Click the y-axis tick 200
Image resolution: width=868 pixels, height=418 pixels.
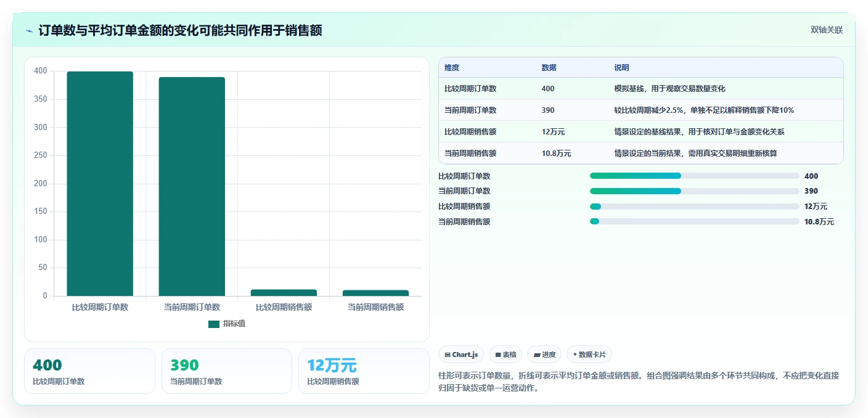[40, 184]
